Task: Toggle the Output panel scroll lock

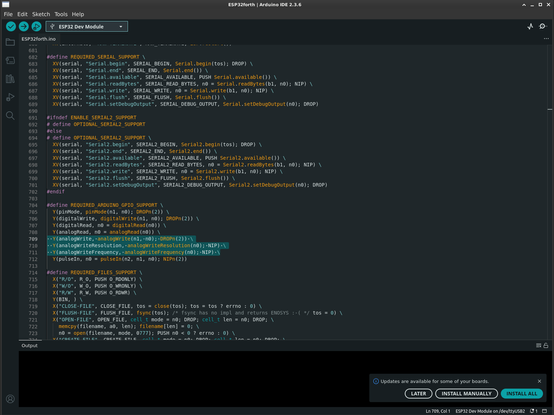Action: coord(546,345)
